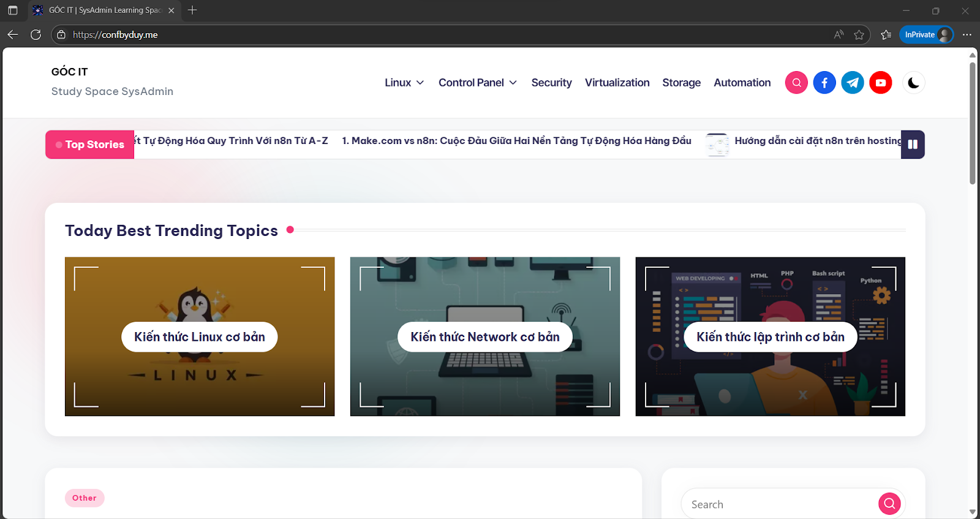Image resolution: width=980 pixels, height=519 pixels.
Task: Open Kiến thức Network cơ bản card
Action: click(x=485, y=337)
